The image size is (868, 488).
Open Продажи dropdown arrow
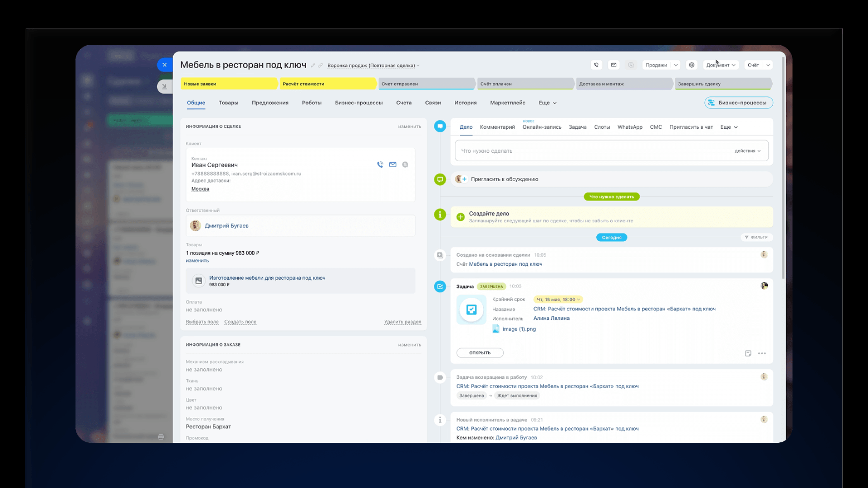[x=676, y=65]
